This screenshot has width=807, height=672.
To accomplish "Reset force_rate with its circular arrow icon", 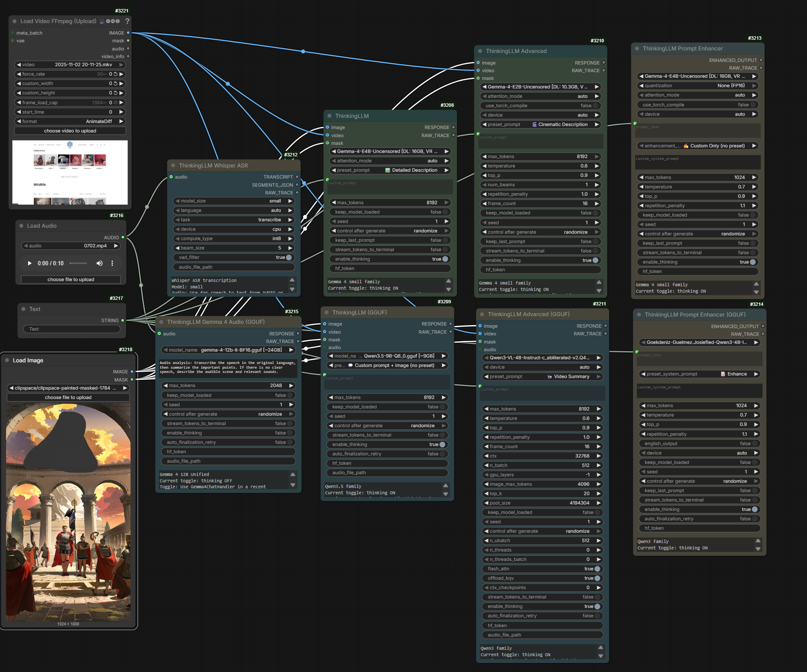I will pyautogui.click(x=115, y=74).
